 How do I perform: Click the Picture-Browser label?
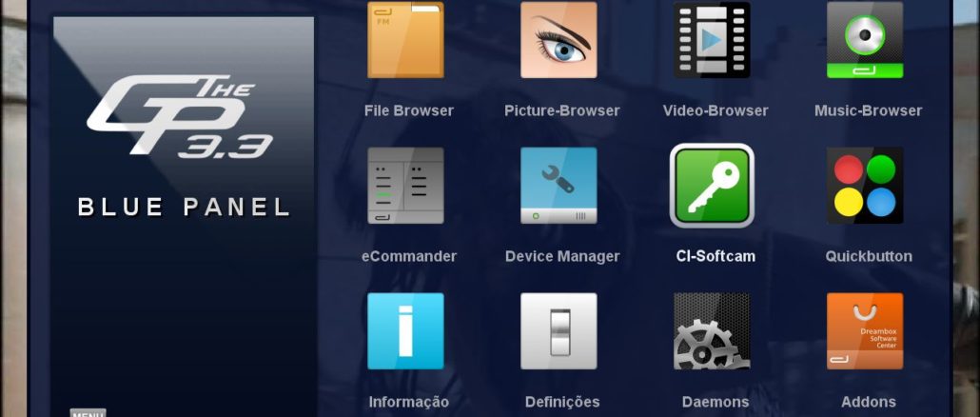tap(562, 110)
